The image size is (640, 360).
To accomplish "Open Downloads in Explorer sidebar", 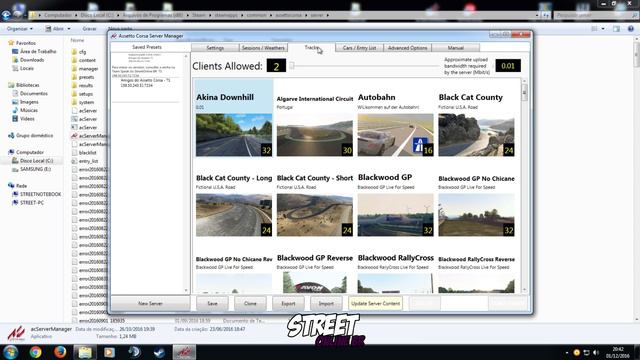I will coord(32,60).
